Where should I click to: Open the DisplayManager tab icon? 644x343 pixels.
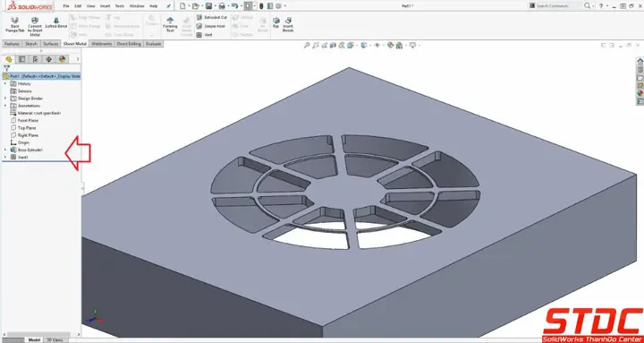tap(62, 59)
